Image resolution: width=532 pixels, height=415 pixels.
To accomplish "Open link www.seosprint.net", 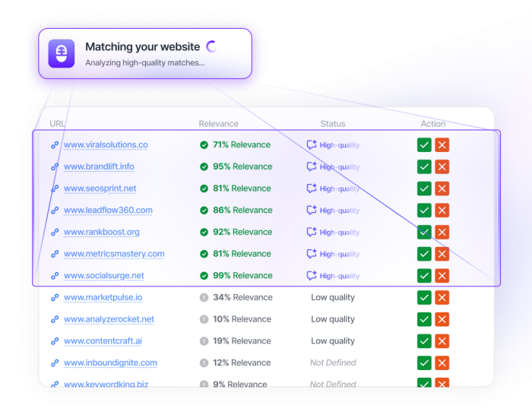I will tap(100, 188).
